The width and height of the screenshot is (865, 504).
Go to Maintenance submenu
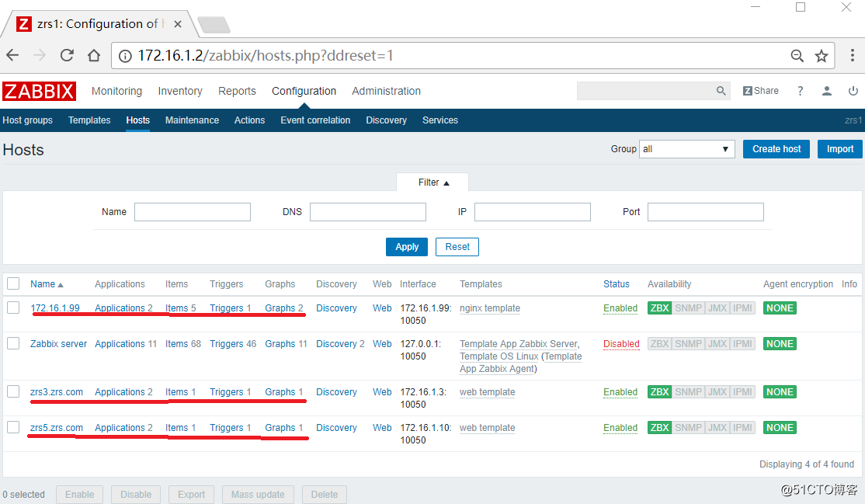pos(192,120)
